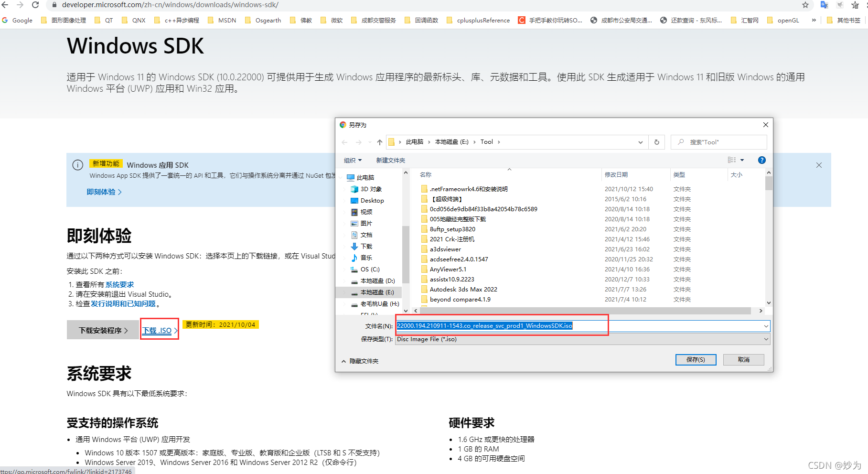Open the QNX bookmark folder
This screenshot has width=868, height=474.
click(134, 20)
